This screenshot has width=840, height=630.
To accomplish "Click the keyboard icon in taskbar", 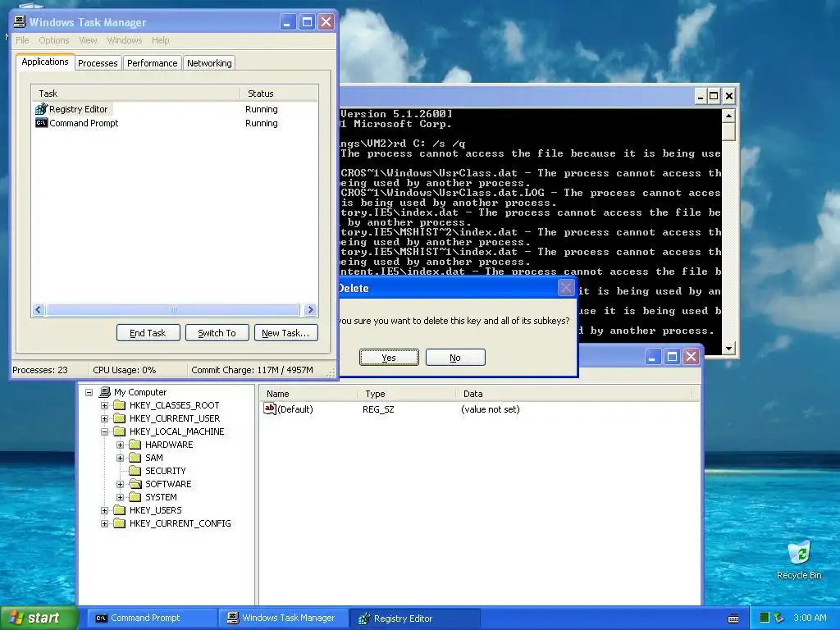I will (x=734, y=619).
